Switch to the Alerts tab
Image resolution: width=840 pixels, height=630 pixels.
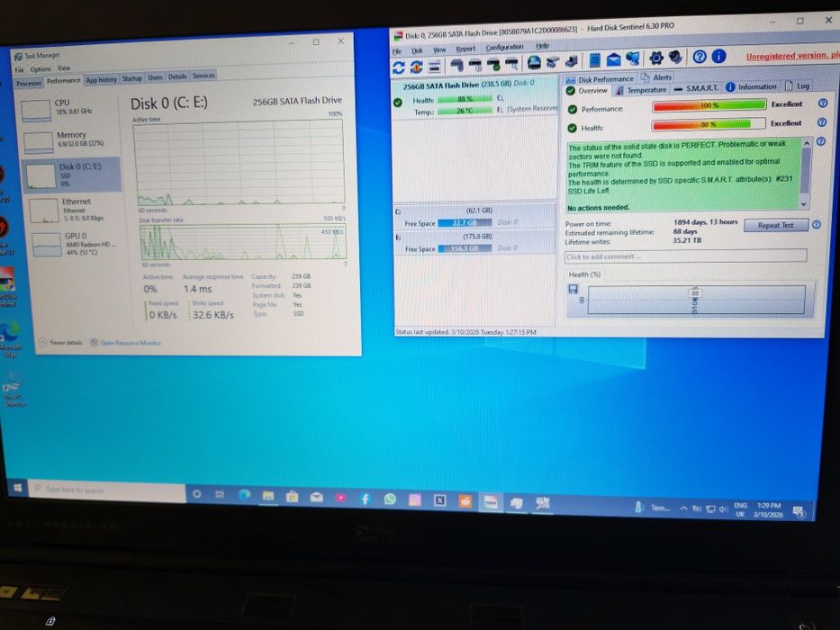tap(656, 77)
